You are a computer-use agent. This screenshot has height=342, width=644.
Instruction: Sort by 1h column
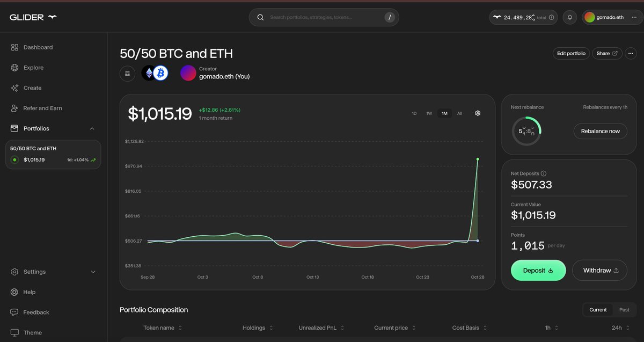click(551, 328)
